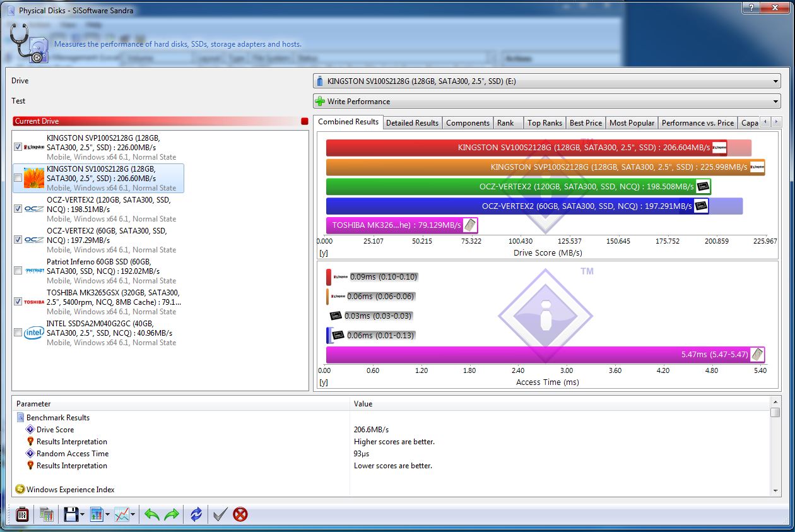Click the "Higher scores are better." value text

pos(394,442)
